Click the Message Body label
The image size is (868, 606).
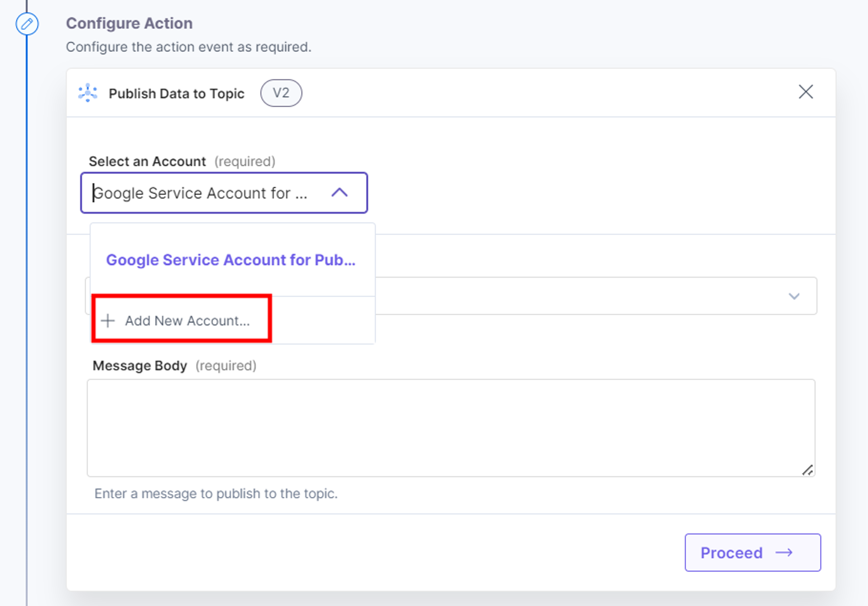coord(140,366)
